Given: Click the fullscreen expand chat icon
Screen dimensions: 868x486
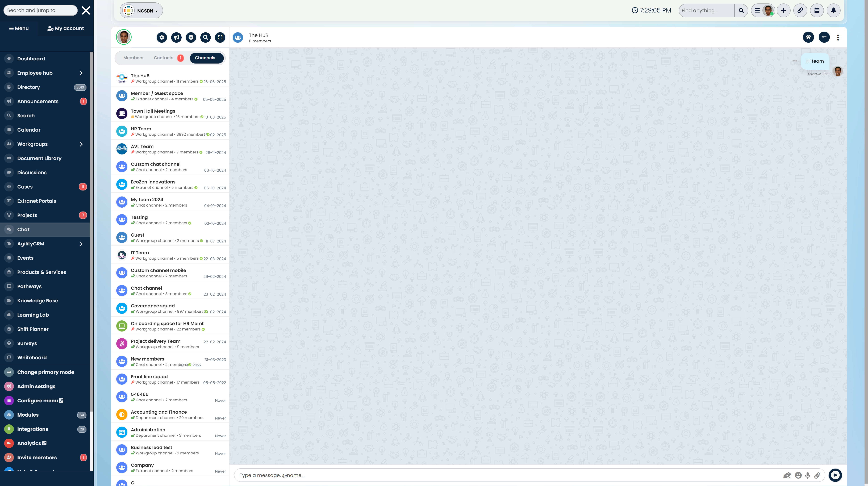Looking at the screenshot, I should pos(220,37).
